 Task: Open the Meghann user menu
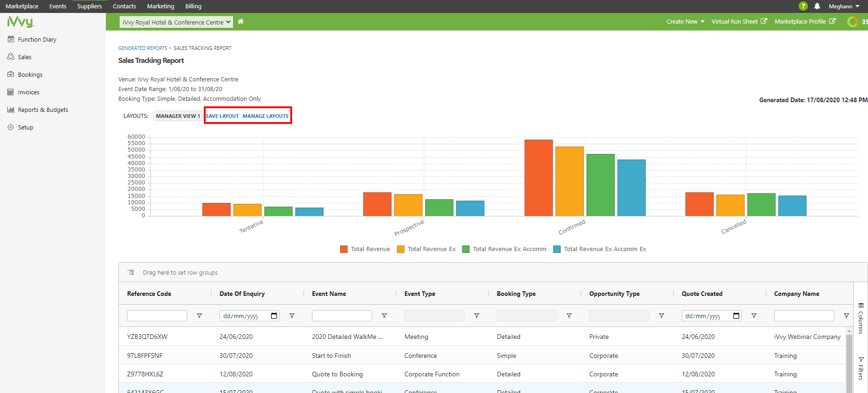844,6
